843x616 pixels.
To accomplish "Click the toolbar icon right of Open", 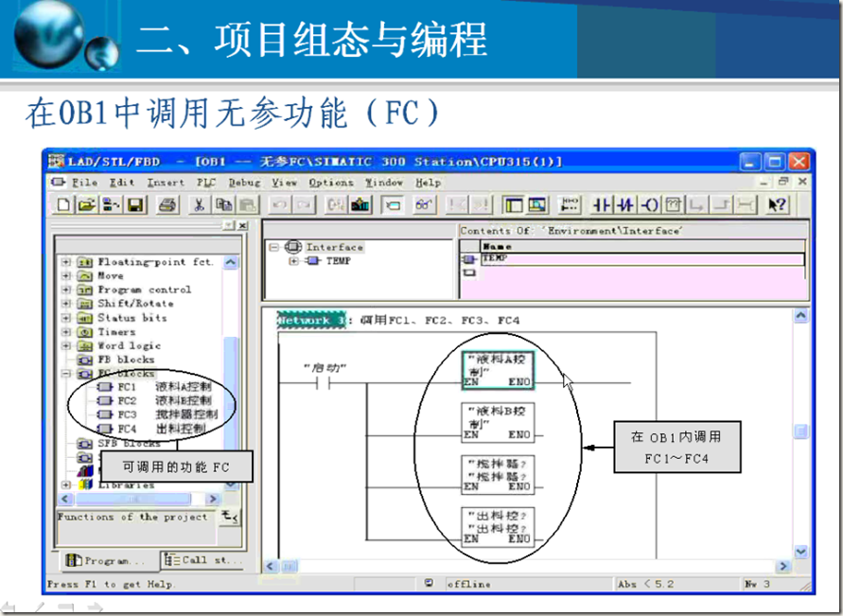I will point(112,204).
